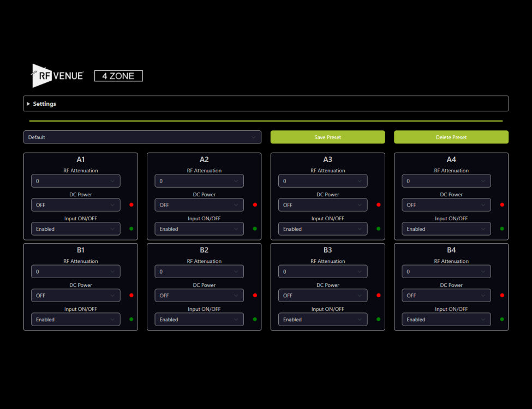Click B2 DC Power red status indicator

click(x=255, y=296)
